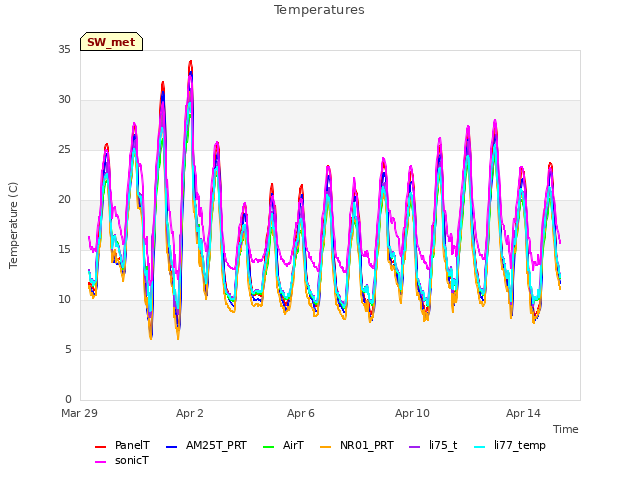Click the 10 y-axis tick label

[x=64, y=300]
